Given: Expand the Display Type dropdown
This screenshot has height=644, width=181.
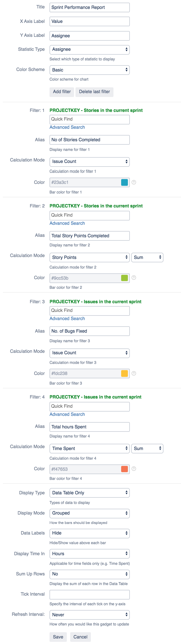Looking at the screenshot, I should pos(89,493).
